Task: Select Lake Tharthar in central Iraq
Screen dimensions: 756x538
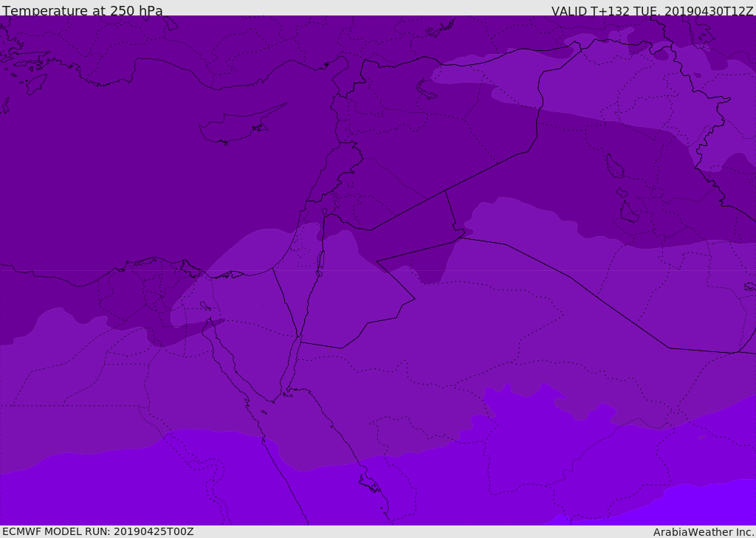Action: (x=614, y=165)
